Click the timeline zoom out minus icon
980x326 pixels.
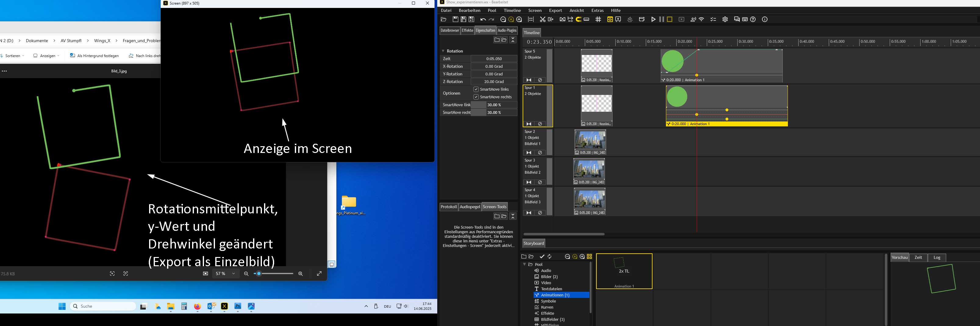point(503,20)
